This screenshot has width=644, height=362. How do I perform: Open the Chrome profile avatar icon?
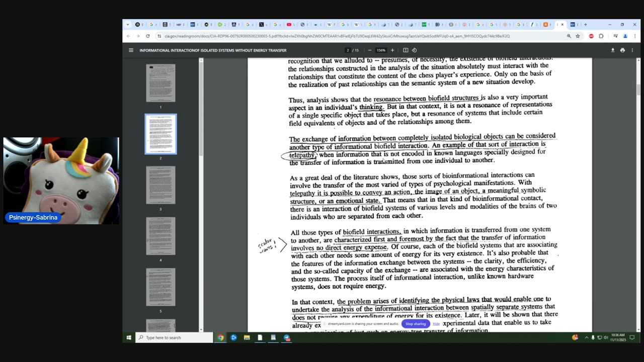click(625, 36)
